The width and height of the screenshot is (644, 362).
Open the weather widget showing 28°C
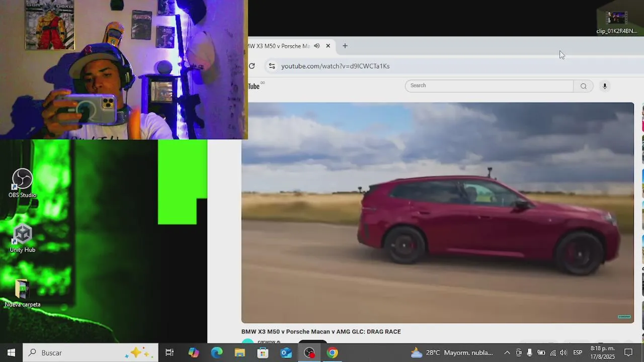click(x=452, y=353)
